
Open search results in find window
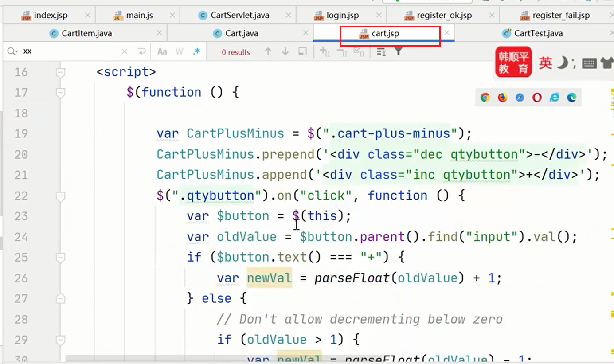tap(302, 51)
